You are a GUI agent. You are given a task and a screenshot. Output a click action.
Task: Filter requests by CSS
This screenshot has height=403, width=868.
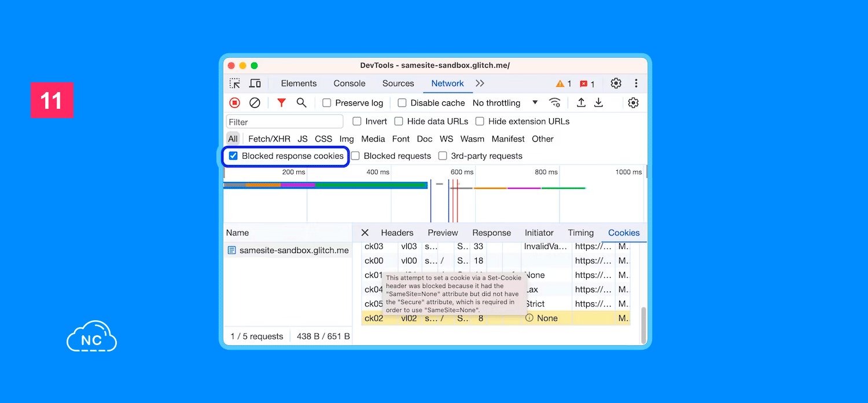(323, 139)
